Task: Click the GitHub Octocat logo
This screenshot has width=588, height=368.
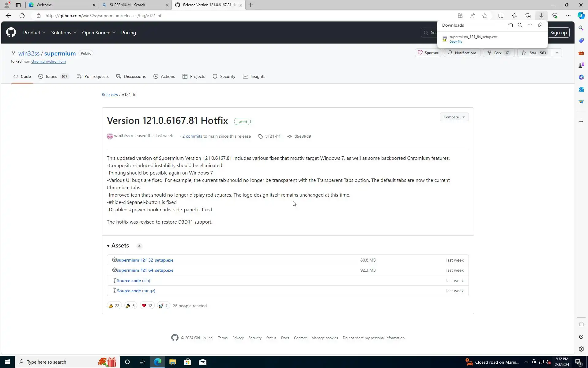Action: [11, 33]
